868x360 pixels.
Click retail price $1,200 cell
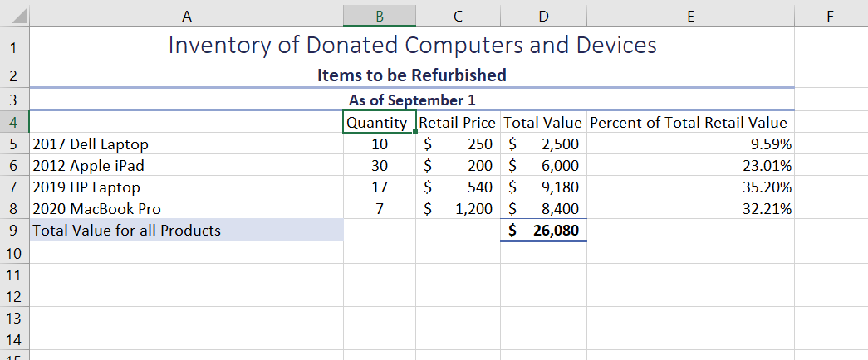tap(458, 208)
